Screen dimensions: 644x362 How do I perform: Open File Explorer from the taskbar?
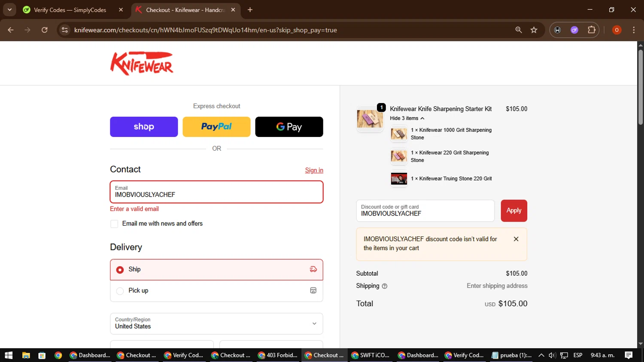click(x=26, y=355)
